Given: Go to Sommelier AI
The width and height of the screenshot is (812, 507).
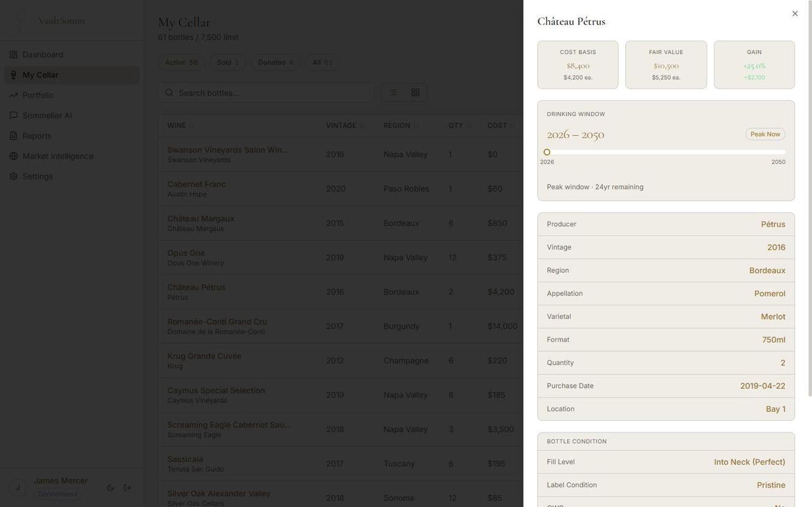Looking at the screenshot, I should [x=72, y=116].
